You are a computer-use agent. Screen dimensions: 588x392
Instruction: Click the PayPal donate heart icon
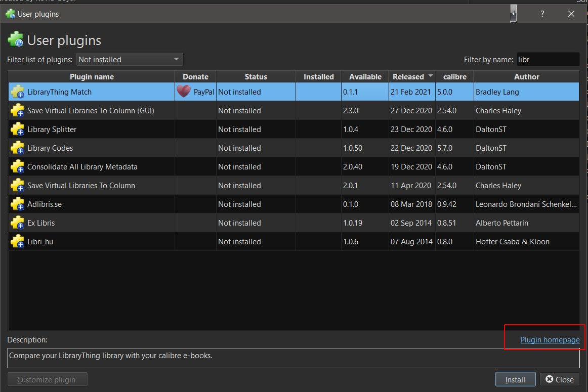(x=184, y=91)
